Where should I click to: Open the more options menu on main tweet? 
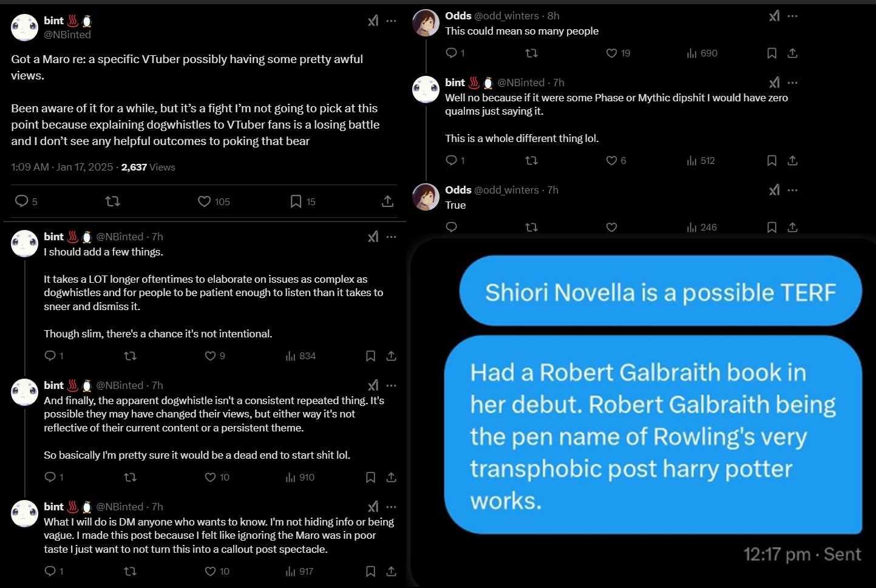(392, 21)
